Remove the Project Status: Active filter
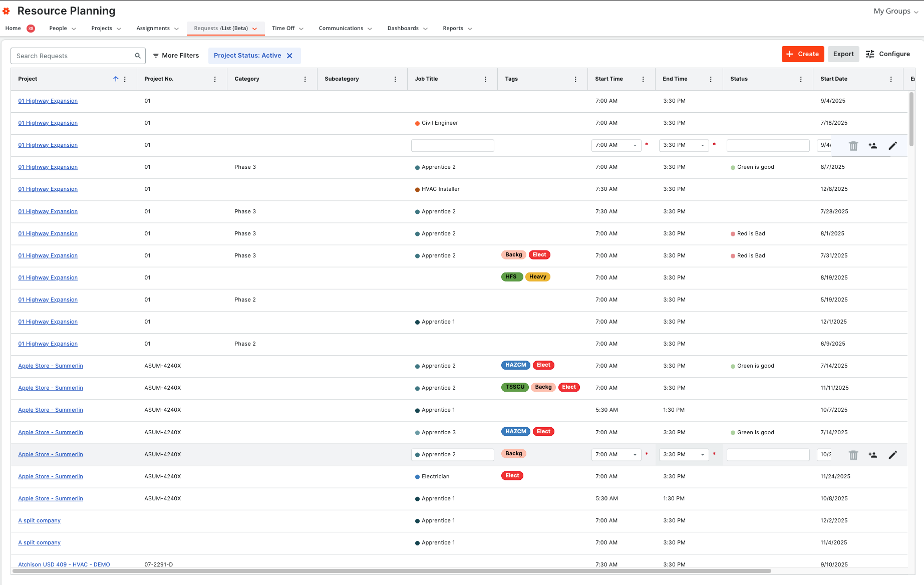The image size is (924, 585). tap(289, 56)
